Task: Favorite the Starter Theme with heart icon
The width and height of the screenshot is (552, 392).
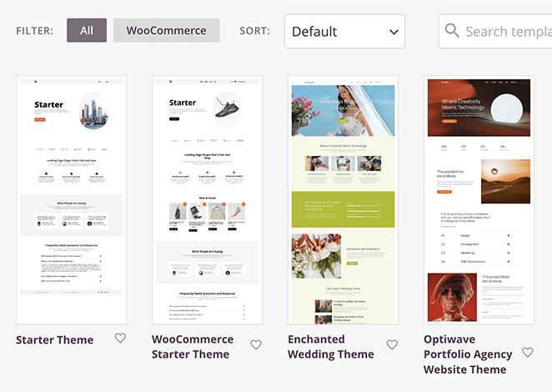Action: click(120, 339)
